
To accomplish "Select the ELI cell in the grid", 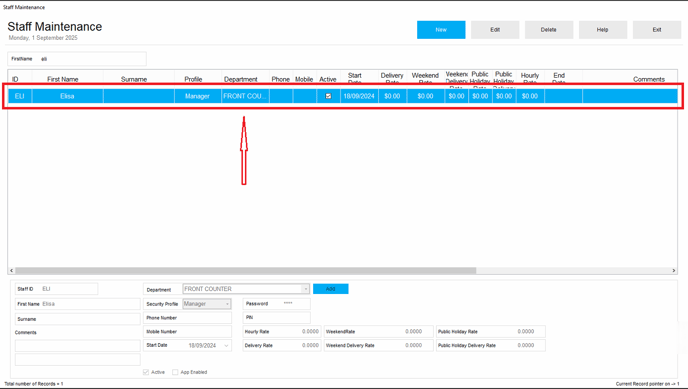I will click(20, 96).
